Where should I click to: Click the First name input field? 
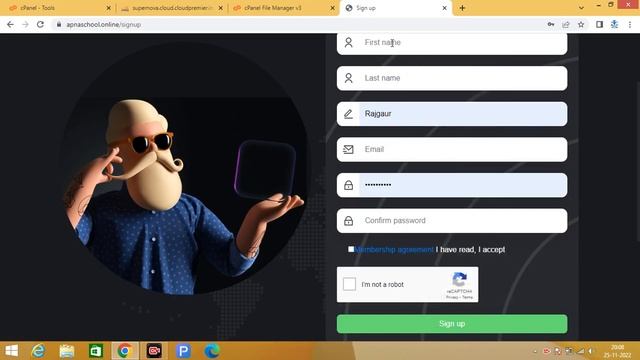pos(452,43)
